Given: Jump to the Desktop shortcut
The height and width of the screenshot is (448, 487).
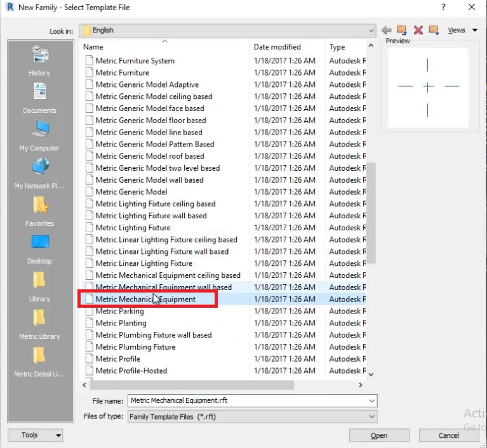Looking at the screenshot, I should (x=39, y=249).
